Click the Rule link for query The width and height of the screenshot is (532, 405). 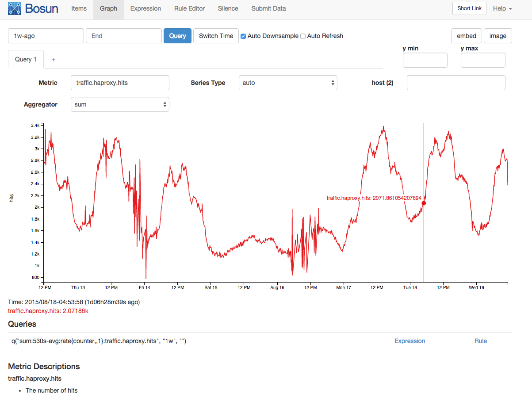[481, 341]
